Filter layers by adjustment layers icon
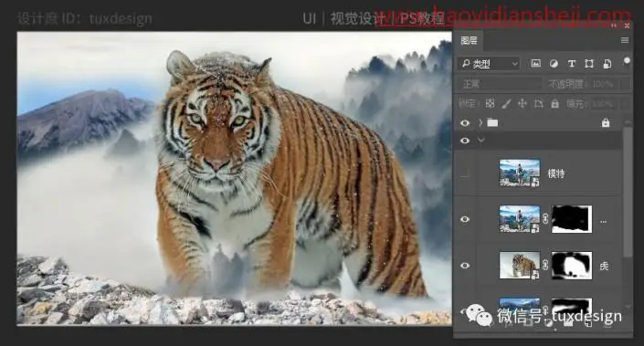The height and width of the screenshot is (346, 644). pyautogui.click(x=554, y=63)
